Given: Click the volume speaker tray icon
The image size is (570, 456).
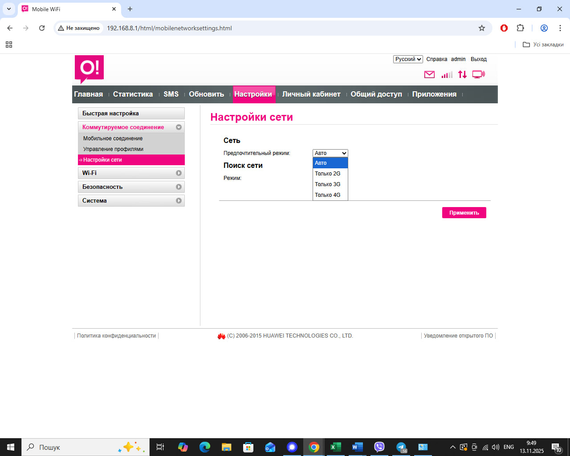Looking at the screenshot, I should click(x=495, y=447).
